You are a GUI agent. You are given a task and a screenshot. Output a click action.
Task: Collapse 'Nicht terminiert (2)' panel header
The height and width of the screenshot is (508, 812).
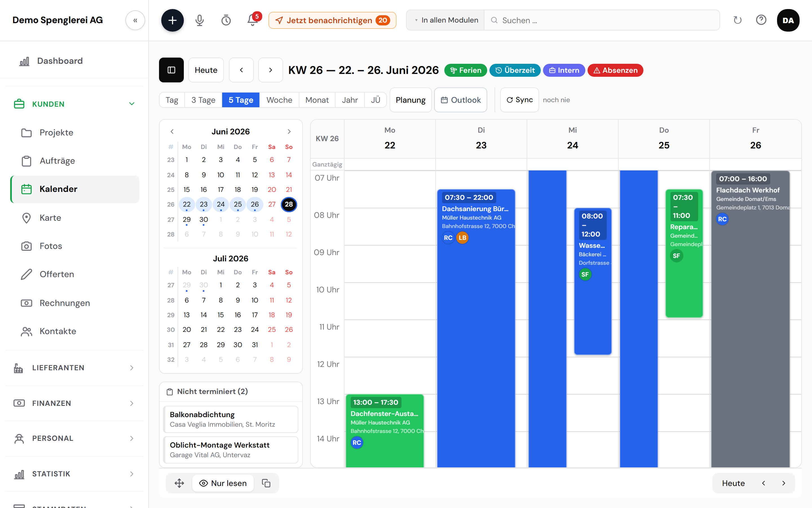[x=231, y=392]
